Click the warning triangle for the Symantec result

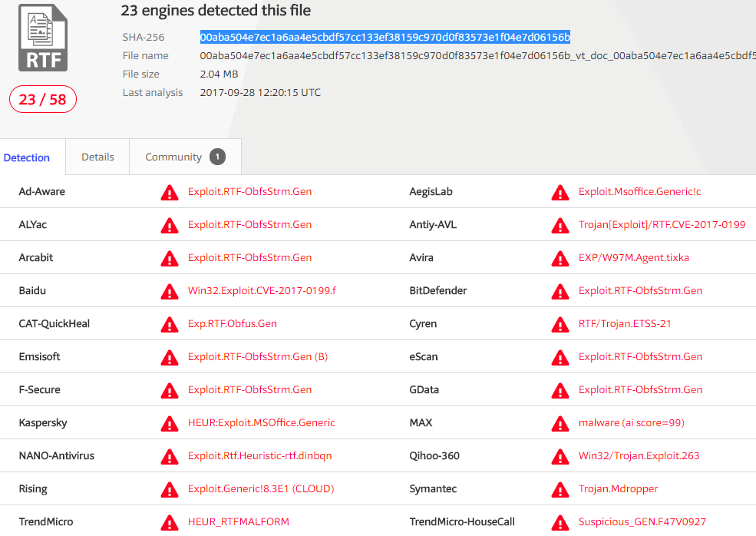pos(560,489)
